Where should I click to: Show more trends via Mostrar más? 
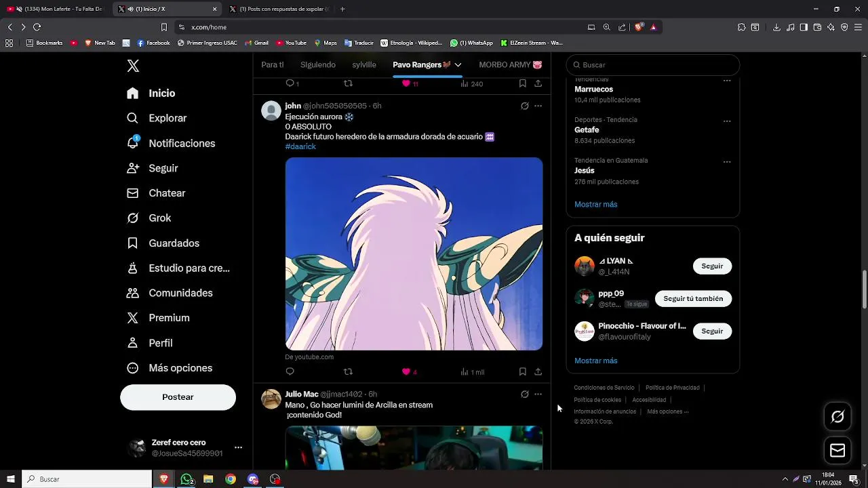pyautogui.click(x=595, y=204)
